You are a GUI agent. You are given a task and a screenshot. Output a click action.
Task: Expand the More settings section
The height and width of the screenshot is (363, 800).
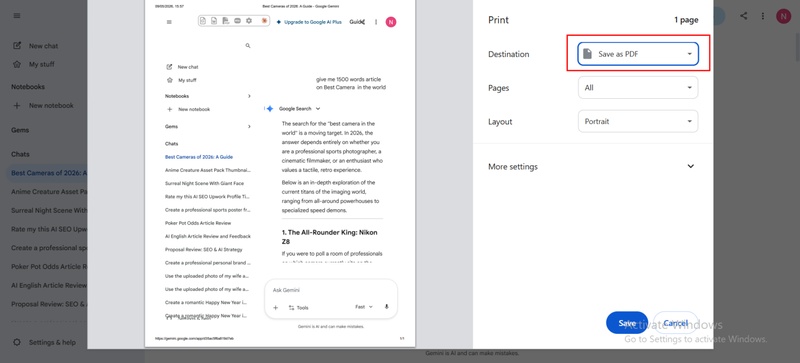[591, 166]
